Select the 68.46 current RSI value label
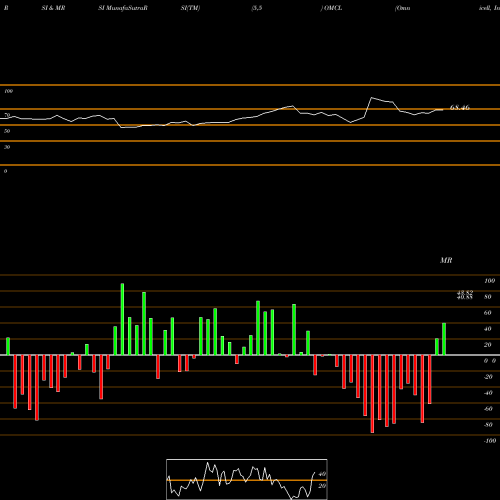 click(x=460, y=107)
